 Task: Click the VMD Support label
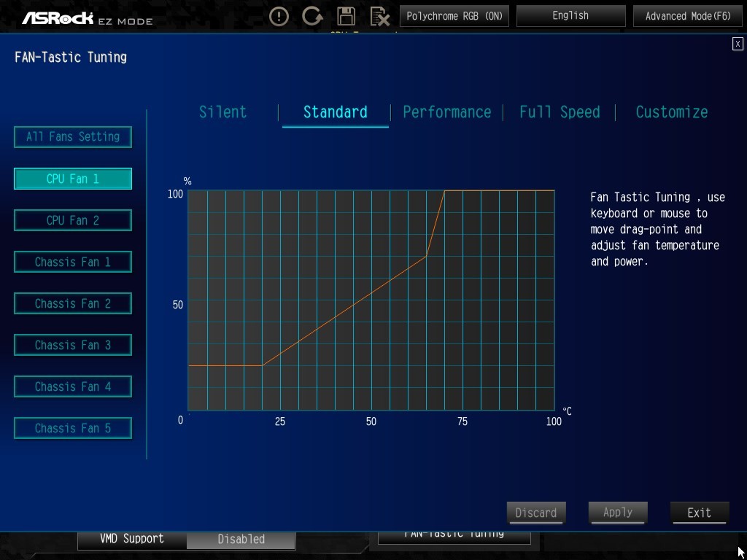click(x=132, y=539)
